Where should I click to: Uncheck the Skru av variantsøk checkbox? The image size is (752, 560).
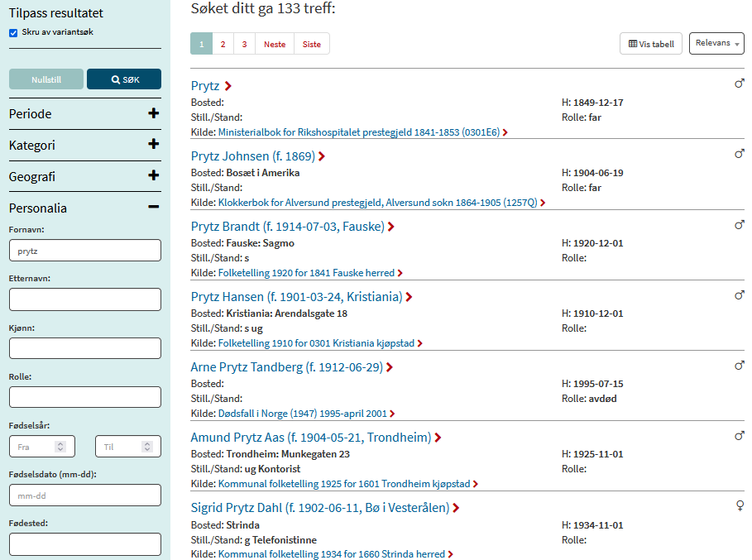[x=13, y=33]
